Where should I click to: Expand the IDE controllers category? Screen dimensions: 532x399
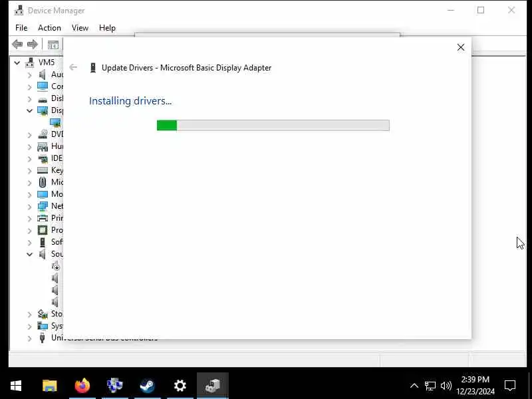point(29,158)
